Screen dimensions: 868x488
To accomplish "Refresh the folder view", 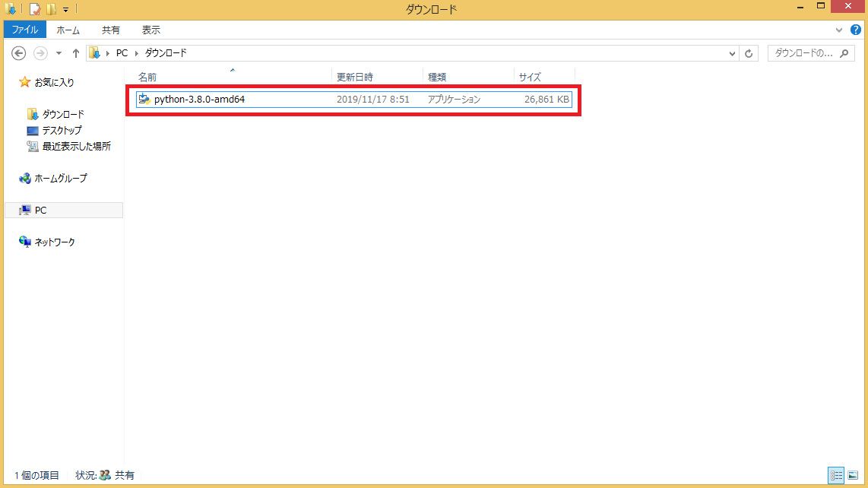I will (x=749, y=53).
